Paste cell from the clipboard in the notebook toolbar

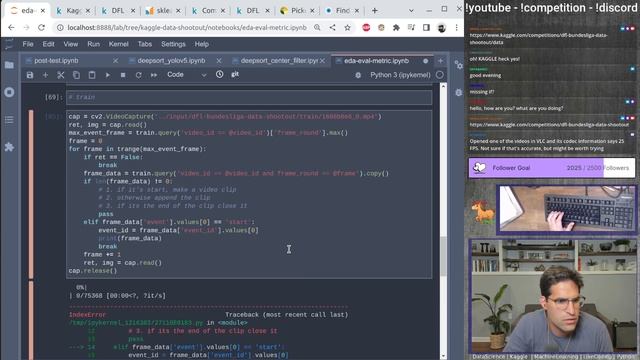click(92, 75)
